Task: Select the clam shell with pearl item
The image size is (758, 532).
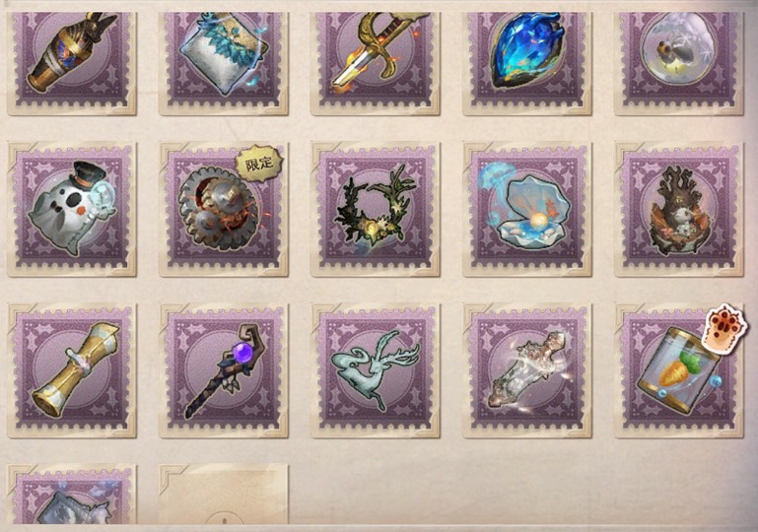Action: click(527, 209)
